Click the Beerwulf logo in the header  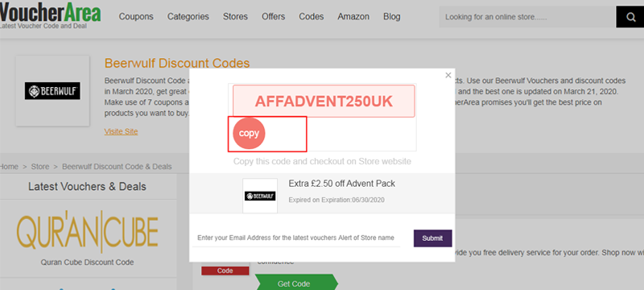pos(52,91)
